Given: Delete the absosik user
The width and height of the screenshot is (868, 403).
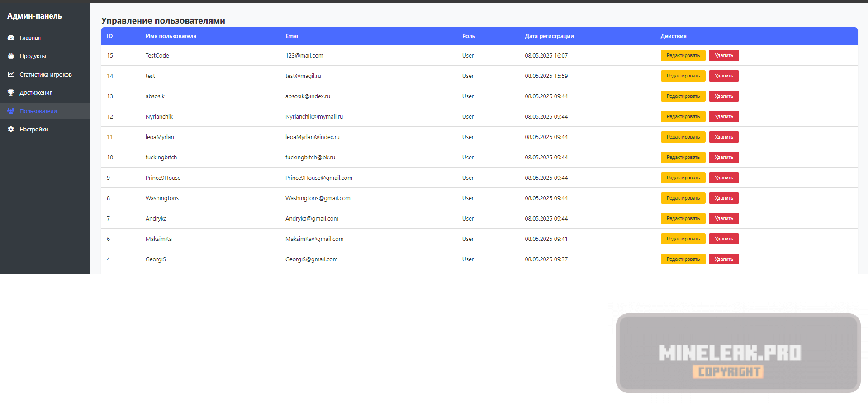Looking at the screenshot, I should 724,96.
